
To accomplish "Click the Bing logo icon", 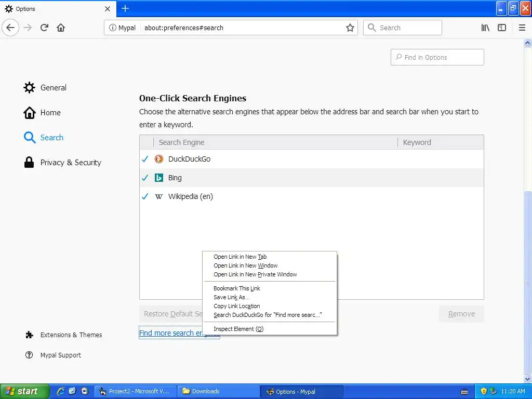I will 159,178.
